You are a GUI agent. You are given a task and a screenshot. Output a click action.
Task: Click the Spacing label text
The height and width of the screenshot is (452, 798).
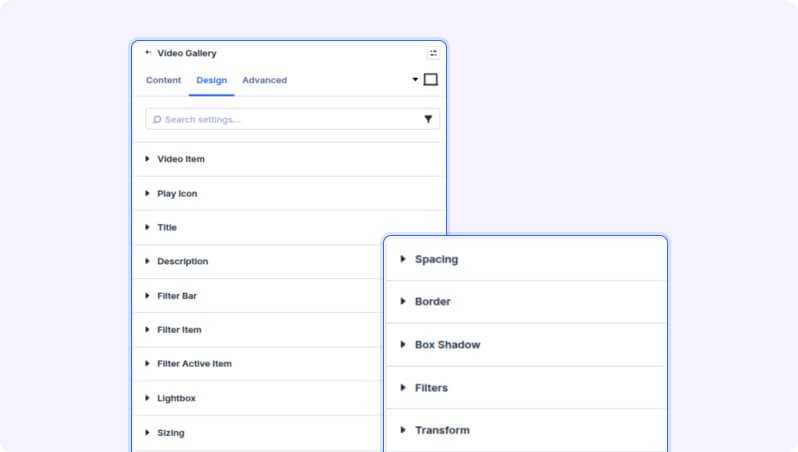pos(436,259)
